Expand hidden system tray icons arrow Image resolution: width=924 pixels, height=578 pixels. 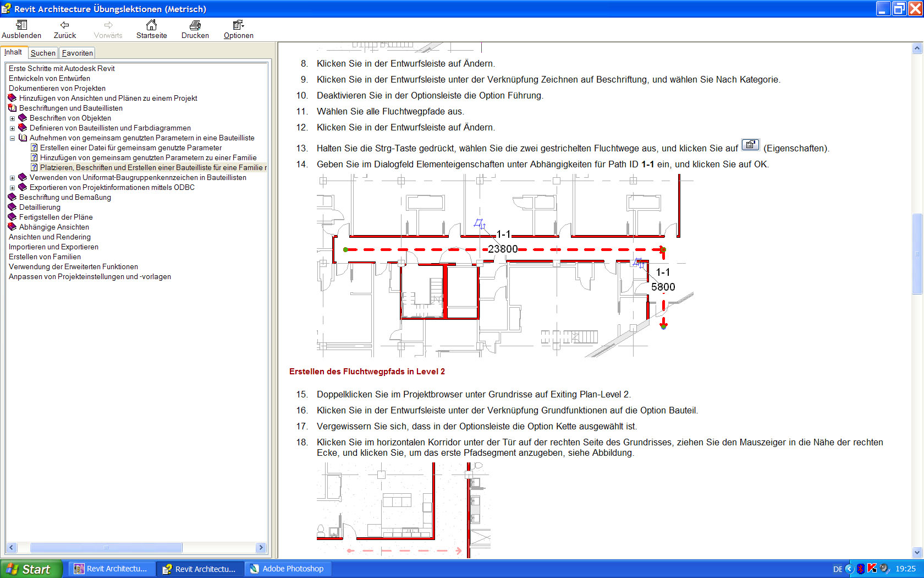click(x=849, y=569)
